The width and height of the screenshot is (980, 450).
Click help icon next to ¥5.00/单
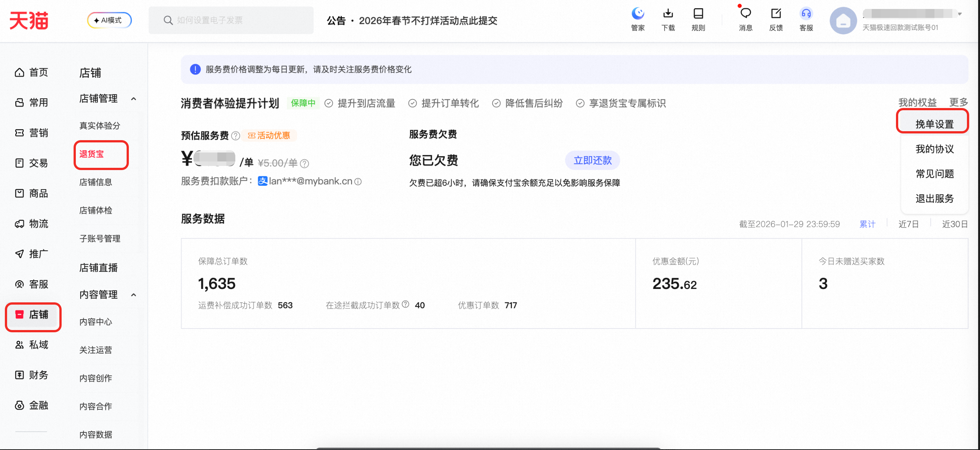pyautogui.click(x=304, y=164)
